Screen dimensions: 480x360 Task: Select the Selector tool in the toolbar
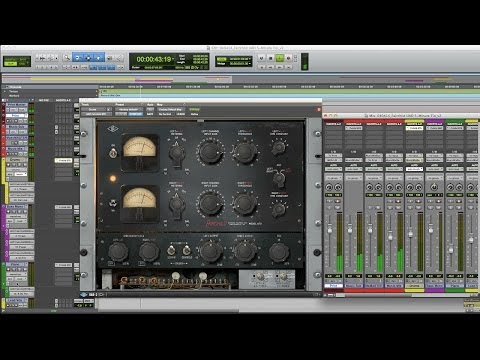coord(88,58)
